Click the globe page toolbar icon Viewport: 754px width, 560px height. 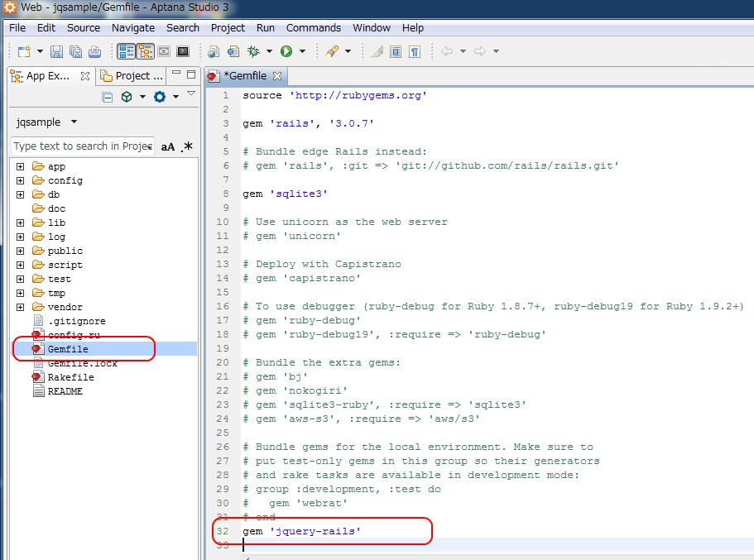214,51
